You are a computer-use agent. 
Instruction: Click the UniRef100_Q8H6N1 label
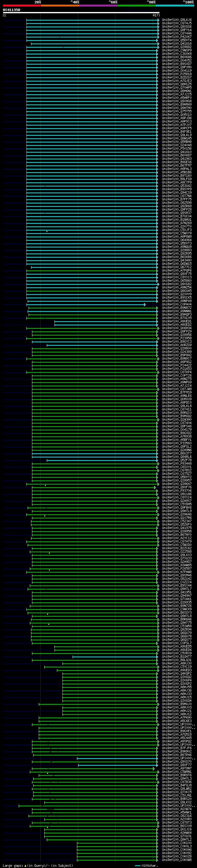point(177,91)
